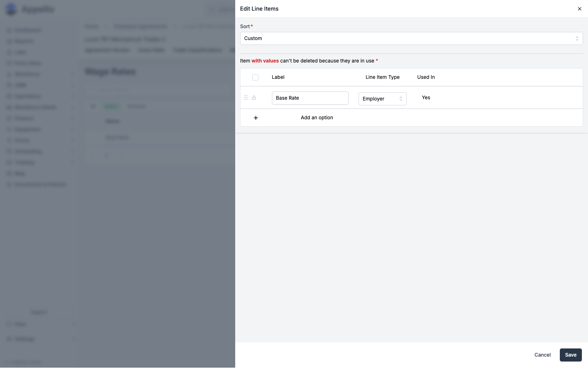Screen dimensions: 588x375
Task: Click the "Label" column header
Action: 278,77
